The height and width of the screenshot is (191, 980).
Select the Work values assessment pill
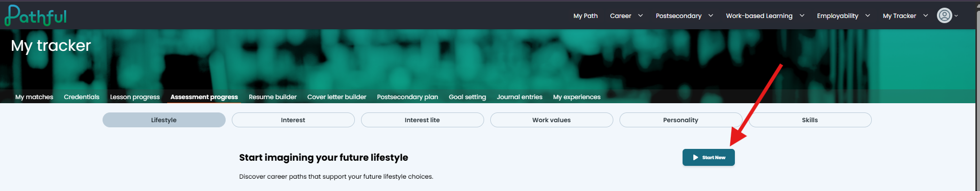point(551,120)
